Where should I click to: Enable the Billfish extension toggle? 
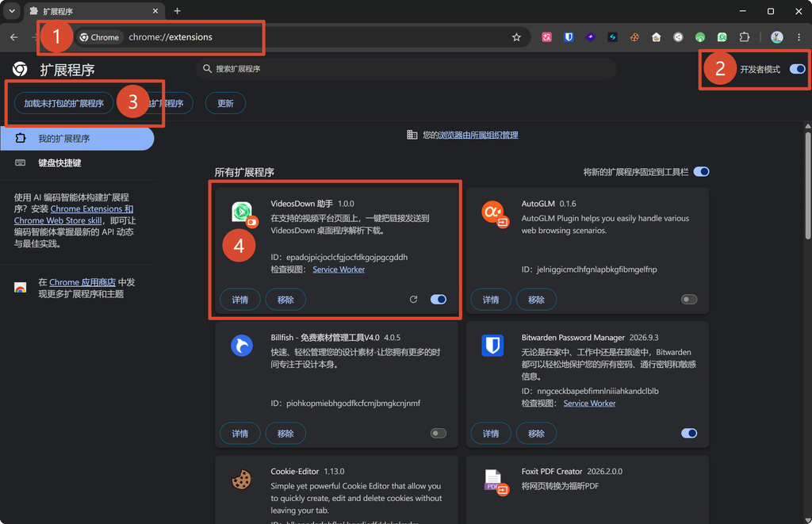pos(438,434)
